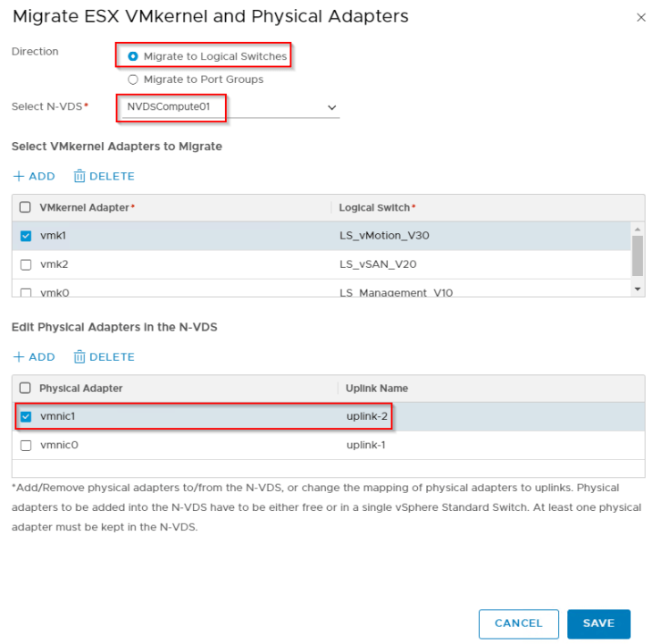Click the trash icon for physical adapters

pos(79,357)
